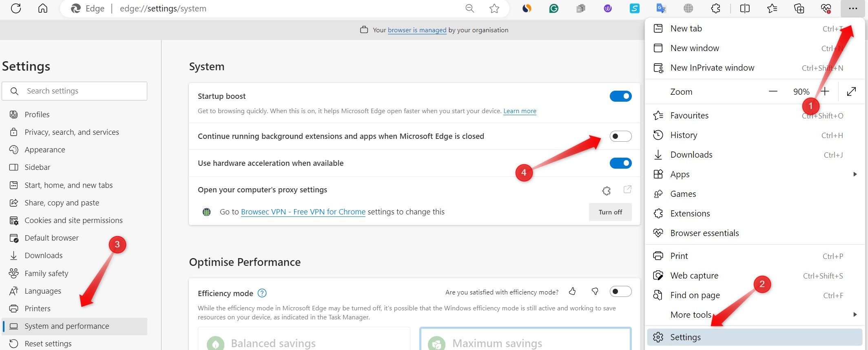
Task: Open Start, home, and new tabs section
Action: 75,185
